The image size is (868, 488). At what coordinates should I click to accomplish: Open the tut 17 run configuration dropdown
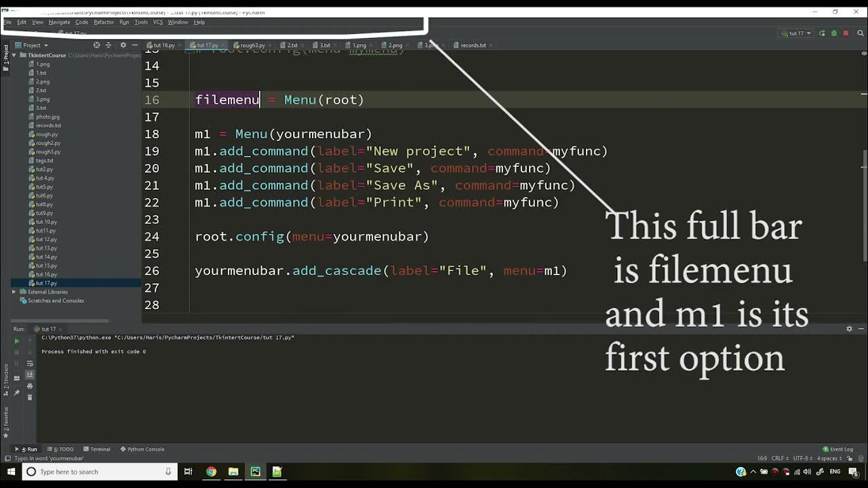[795, 33]
